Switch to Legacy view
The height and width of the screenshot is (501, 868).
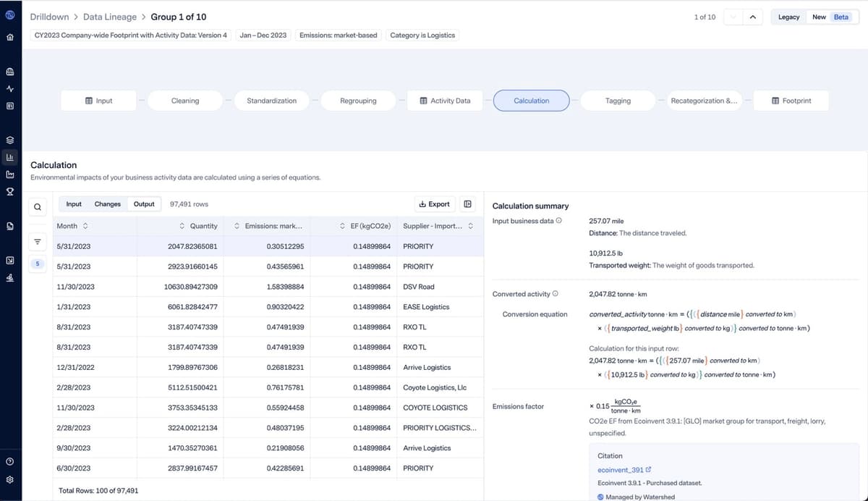[x=788, y=17]
